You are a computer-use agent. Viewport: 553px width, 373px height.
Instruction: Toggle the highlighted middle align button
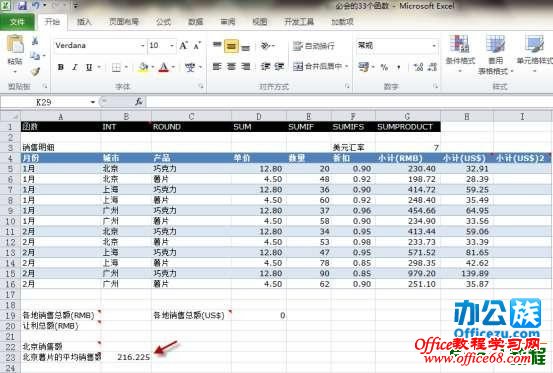(231, 46)
